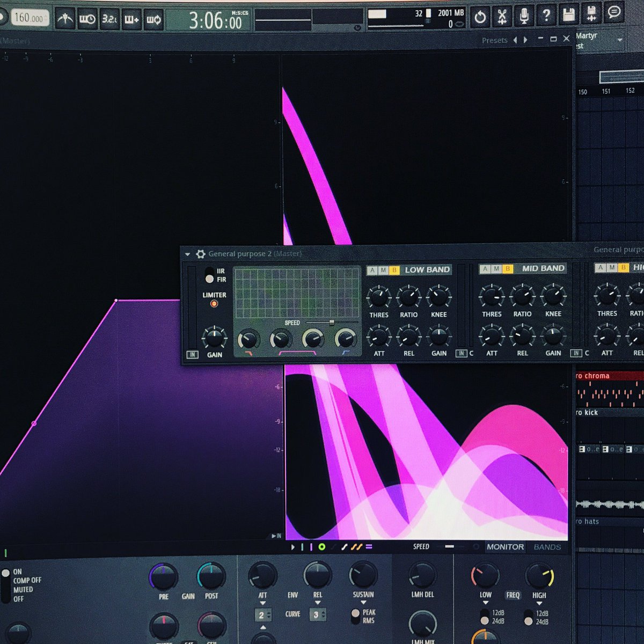The width and height of the screenshot is (644, 644).
Task: Click the audio editor scissors icon
Action: pos(502,17)
